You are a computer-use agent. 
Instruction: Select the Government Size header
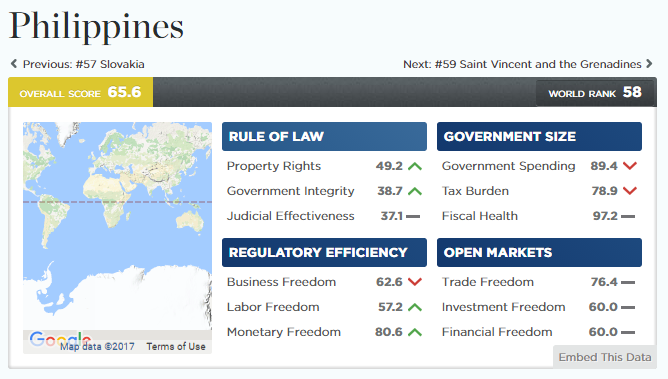pos(539,136)
